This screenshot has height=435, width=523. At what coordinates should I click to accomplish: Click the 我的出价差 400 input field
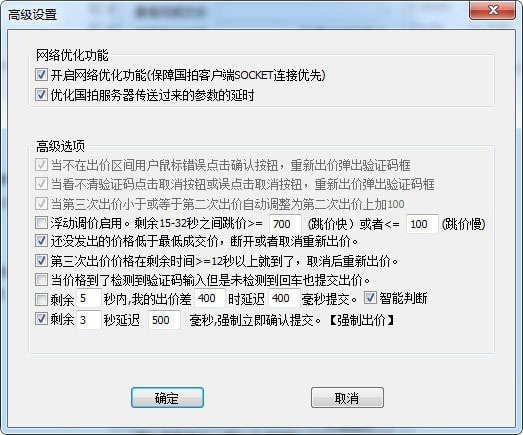pos(210,298)
